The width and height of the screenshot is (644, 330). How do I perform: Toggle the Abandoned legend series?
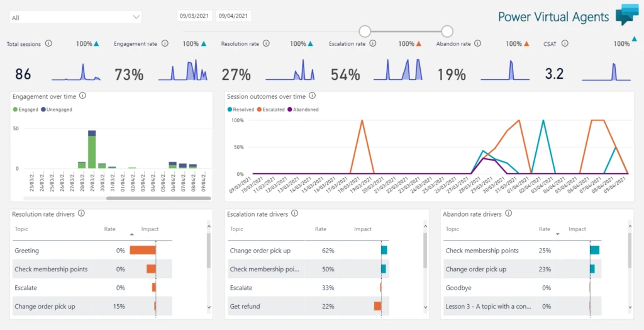[304, 110]
